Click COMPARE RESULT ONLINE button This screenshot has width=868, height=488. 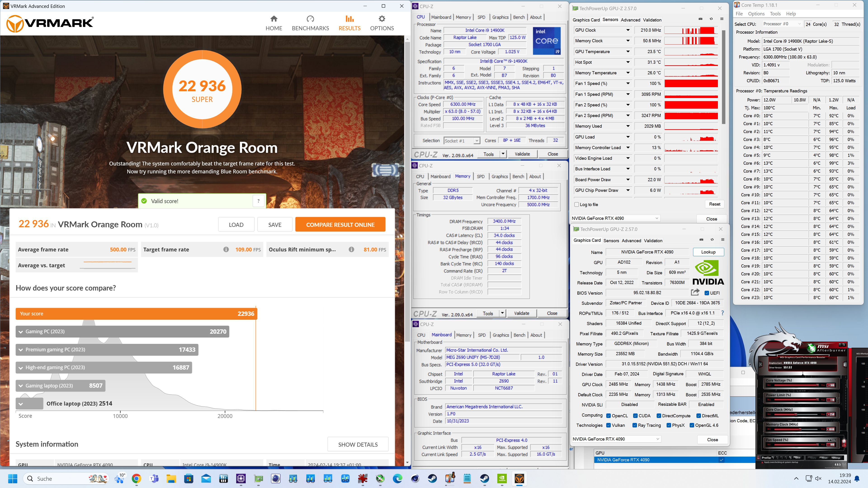(340, 225)
